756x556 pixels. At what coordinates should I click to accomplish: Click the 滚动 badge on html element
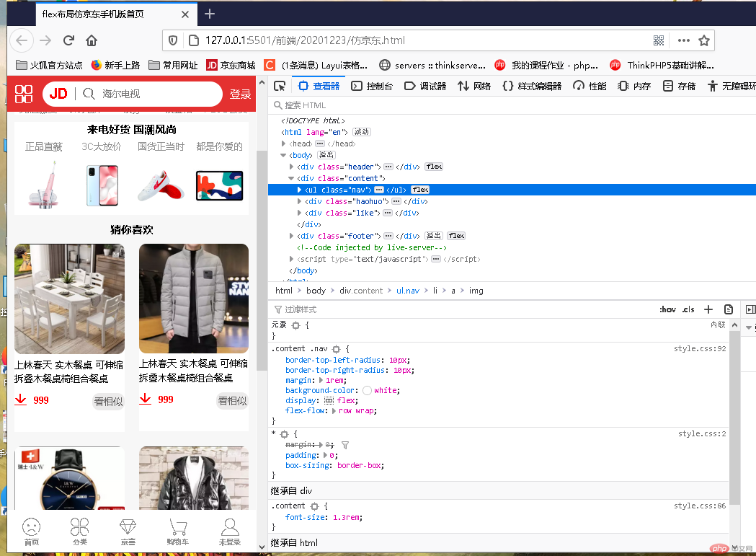coord(362,132)
